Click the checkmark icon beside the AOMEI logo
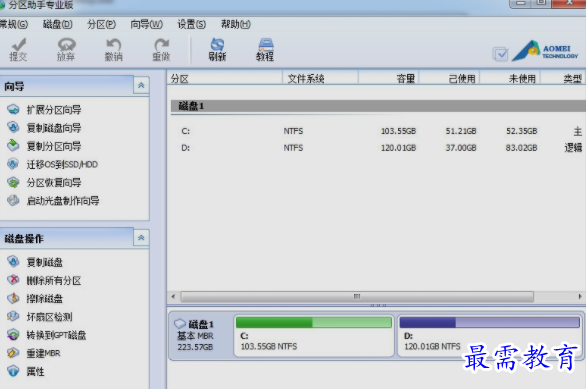The height and width of the screenshot is (389, 586). click(x=500, y=54)
